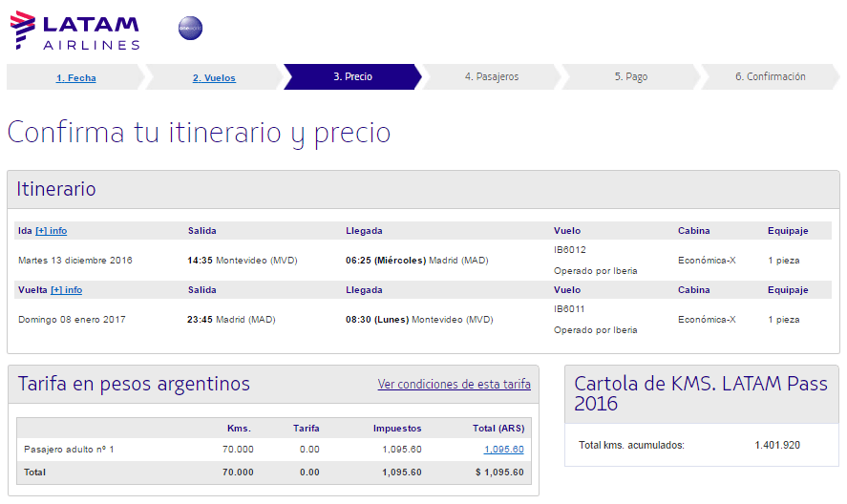The image size is (847, 504).
Task: Click the 1,095.60 total price link
Action: 504,450
